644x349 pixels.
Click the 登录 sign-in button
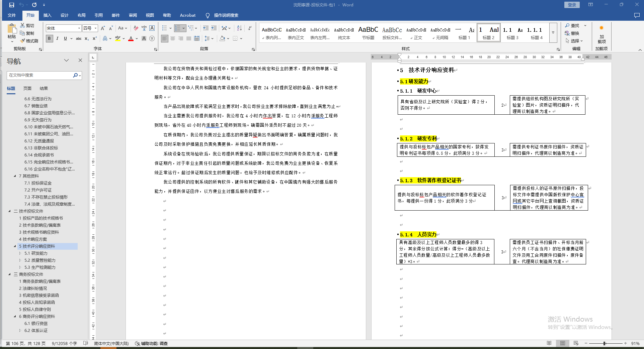(572, 5)
